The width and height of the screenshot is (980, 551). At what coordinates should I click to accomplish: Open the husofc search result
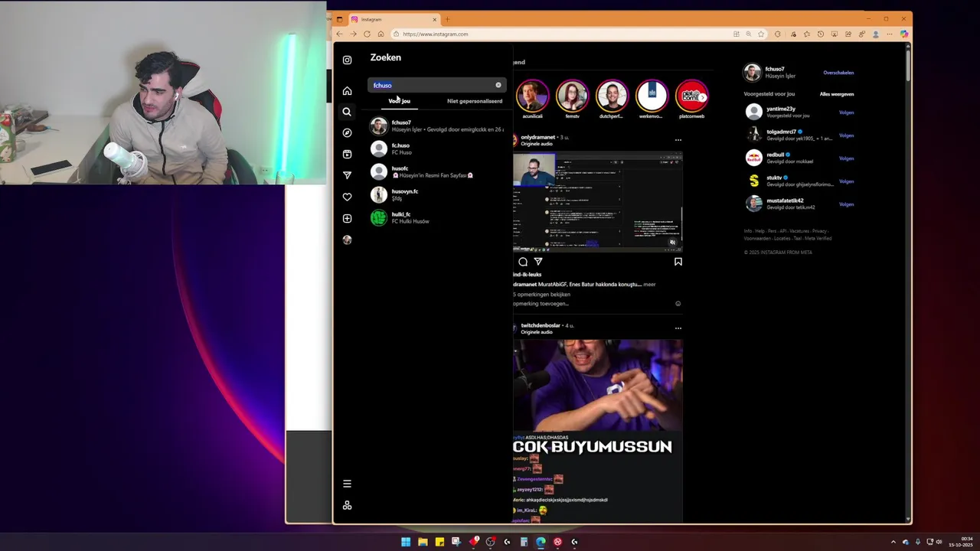click(x=436, y=171)
